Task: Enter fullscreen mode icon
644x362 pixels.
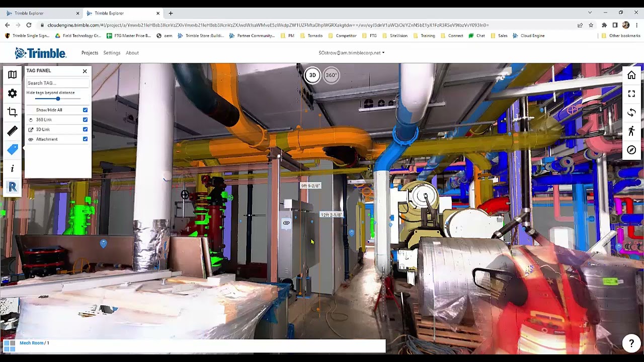Action: [631, 94]
